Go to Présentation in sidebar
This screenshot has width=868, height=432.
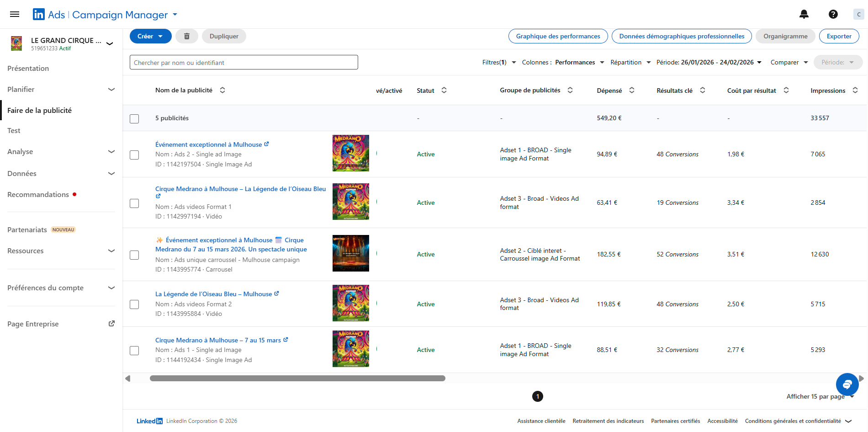(x=28, y=68)
